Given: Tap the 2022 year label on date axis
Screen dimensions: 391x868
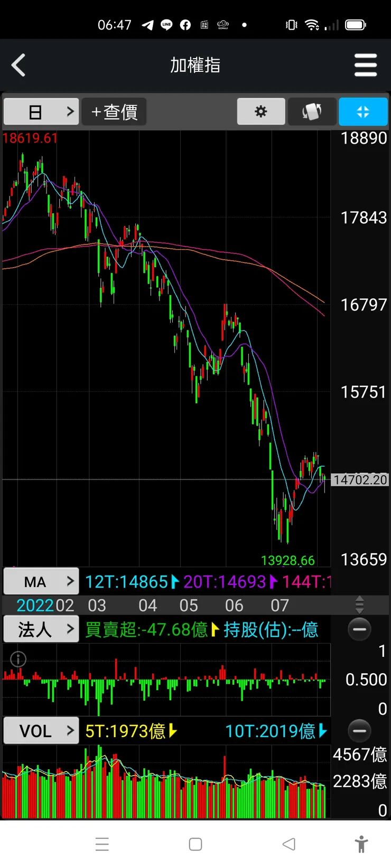Looking at the screenshot, I should (35, 605).
